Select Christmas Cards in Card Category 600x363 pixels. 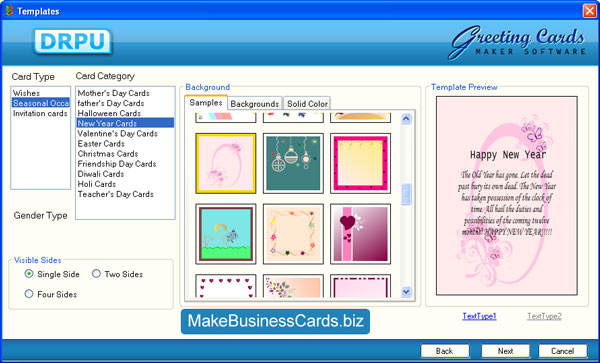pos(108,154)
